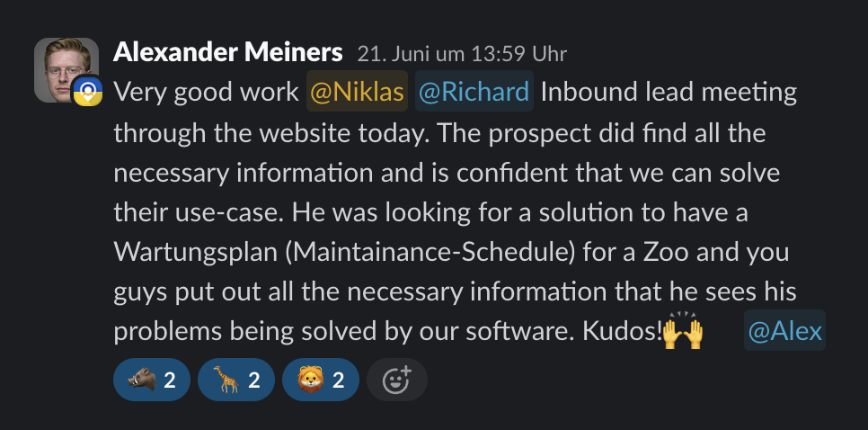868x430 pixels.
Task: Select the @Alex mention
Action: [x=784, y=331]
